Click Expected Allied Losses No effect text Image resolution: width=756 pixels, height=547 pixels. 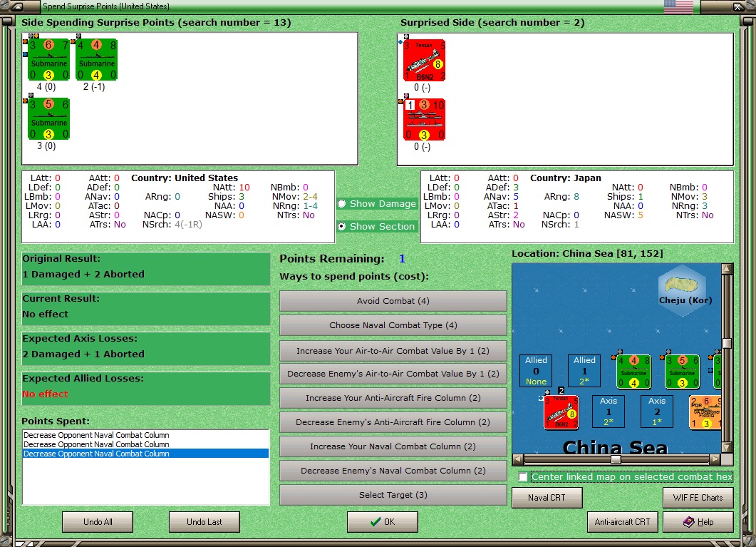pyautogui.click(x=46, y=394)
